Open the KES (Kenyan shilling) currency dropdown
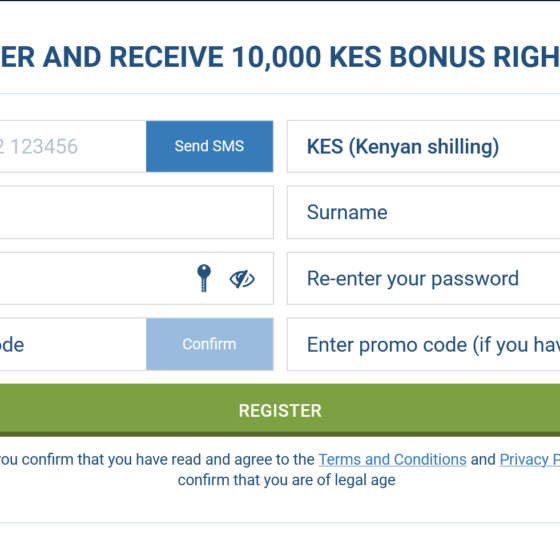Screen dimensions: 560x560 coord(424,146)
